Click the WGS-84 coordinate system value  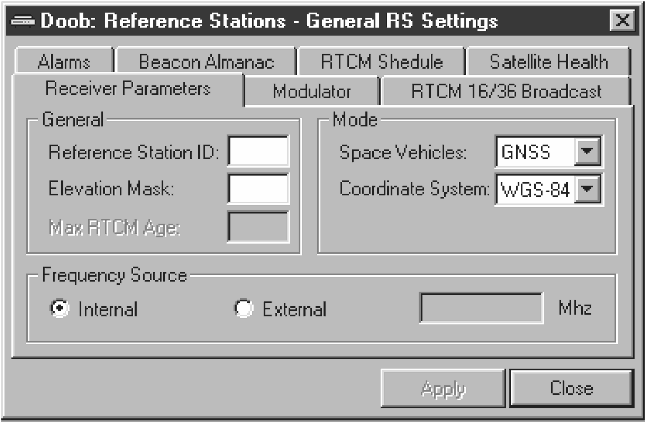(535, 189)
